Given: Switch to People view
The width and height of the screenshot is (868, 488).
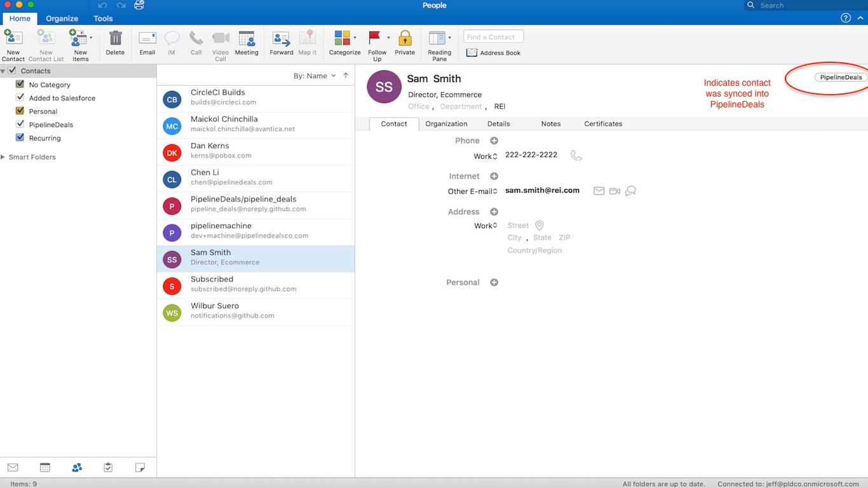Looking at the screenshot, I should 77,468.
